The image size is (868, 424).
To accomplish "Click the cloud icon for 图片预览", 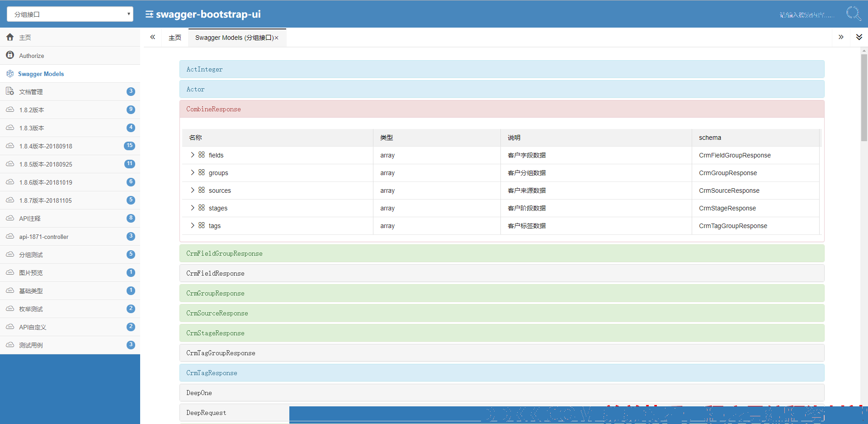I will tap(10, 272).
